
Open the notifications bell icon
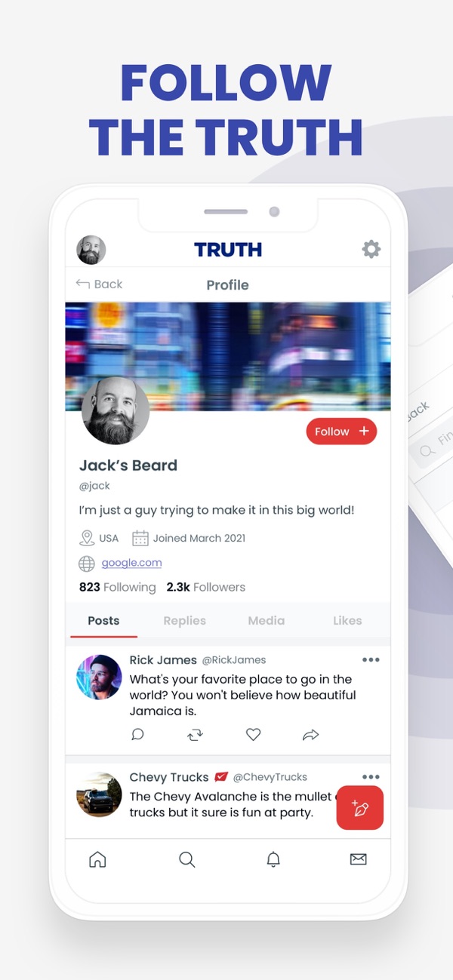click(273, 859)
